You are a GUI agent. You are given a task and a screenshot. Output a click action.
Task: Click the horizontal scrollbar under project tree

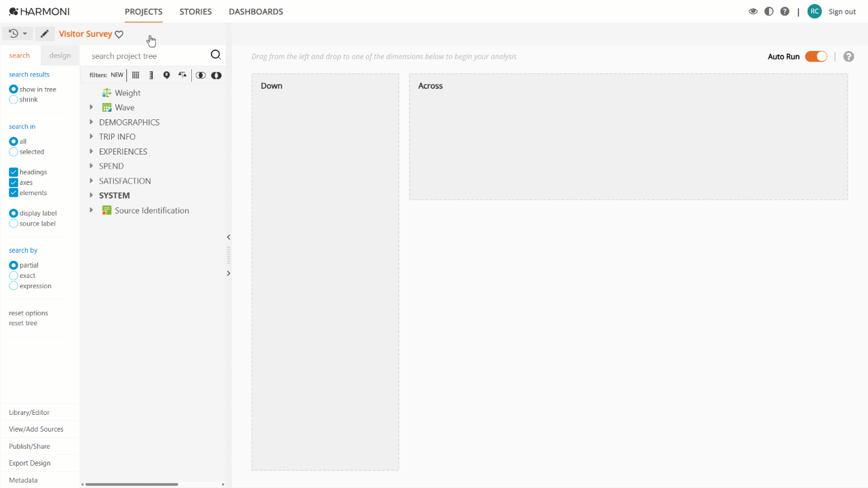pos(132,484)
